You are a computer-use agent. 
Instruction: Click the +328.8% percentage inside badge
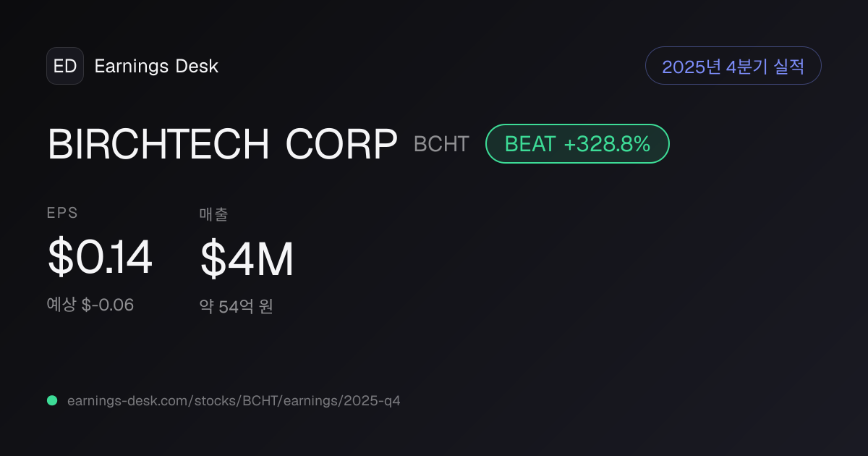click(607, 144)
